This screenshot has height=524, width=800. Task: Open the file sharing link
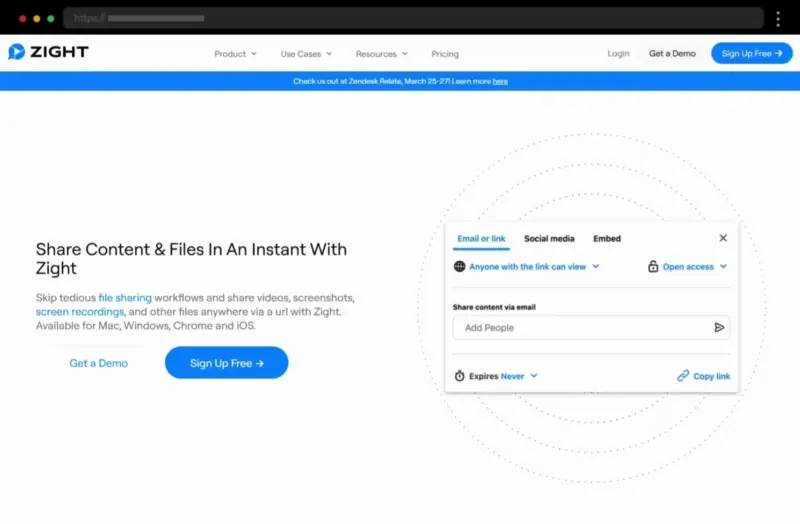coord(125,297)
